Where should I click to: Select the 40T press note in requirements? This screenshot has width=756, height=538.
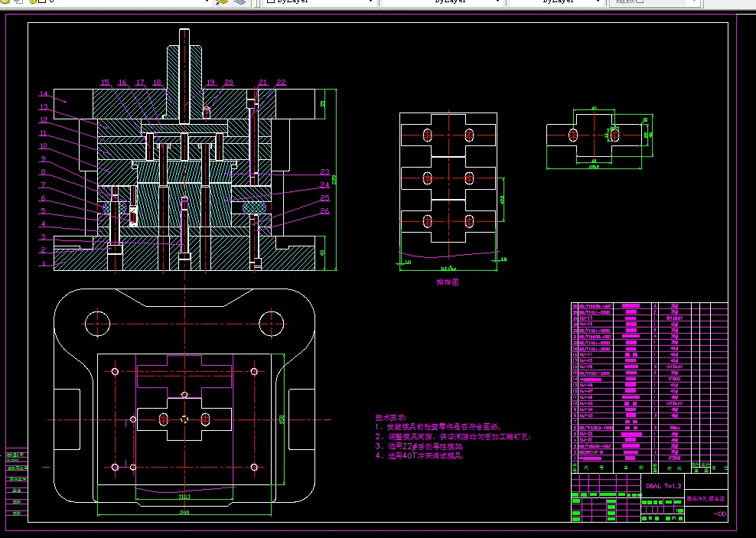click(x=419, y=455)
